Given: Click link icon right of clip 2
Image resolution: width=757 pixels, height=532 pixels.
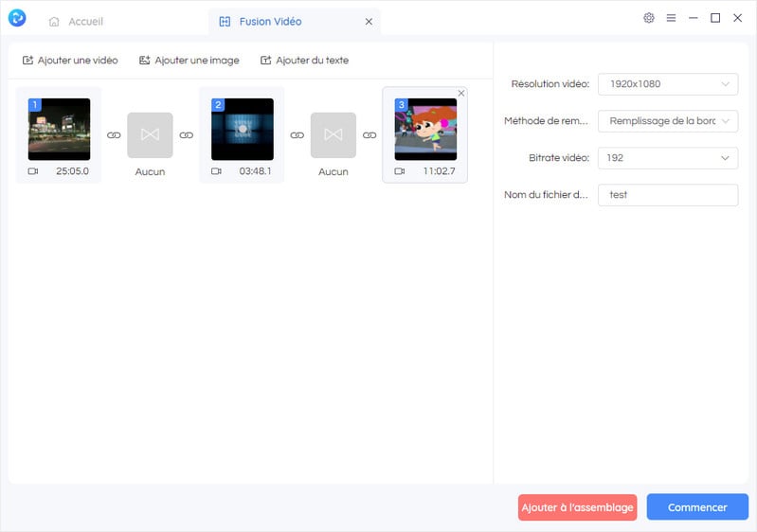Looking at the screenshot, I should click(x=297, y=135).
